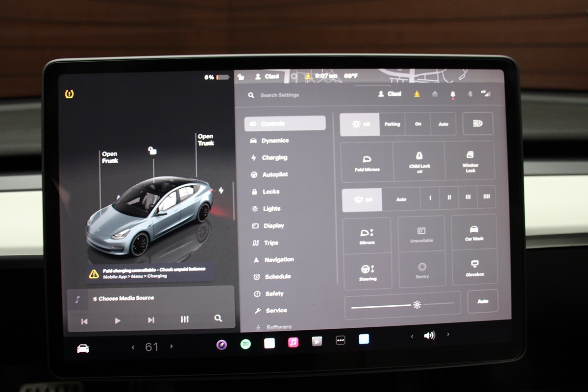Increase the cabin temperature with right arrow
The image size is (588, 392).
171,346
